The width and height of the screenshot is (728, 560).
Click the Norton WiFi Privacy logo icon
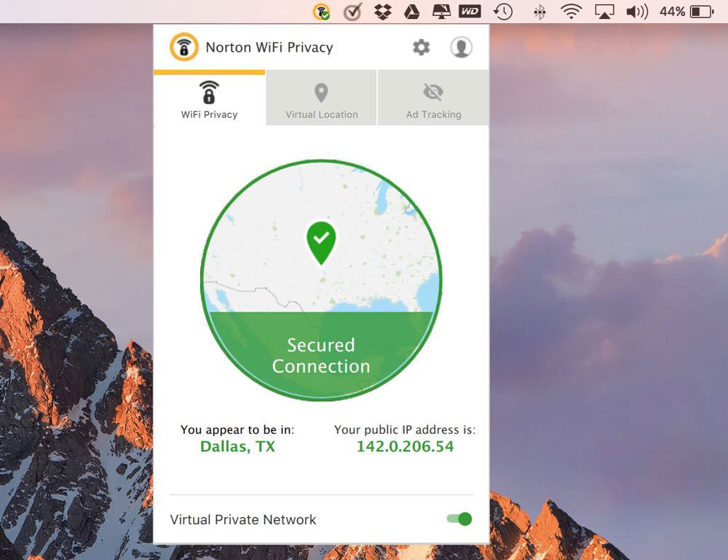(184, 47)
